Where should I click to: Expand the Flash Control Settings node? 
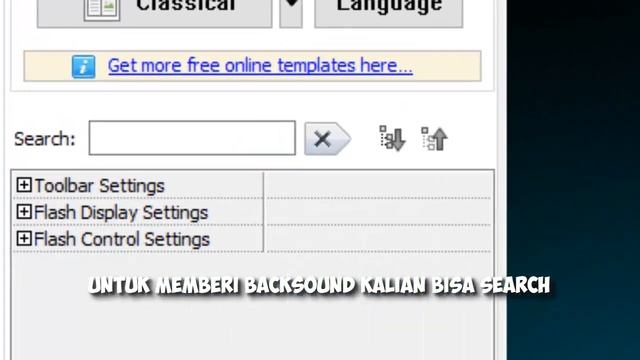pos(24,239)
